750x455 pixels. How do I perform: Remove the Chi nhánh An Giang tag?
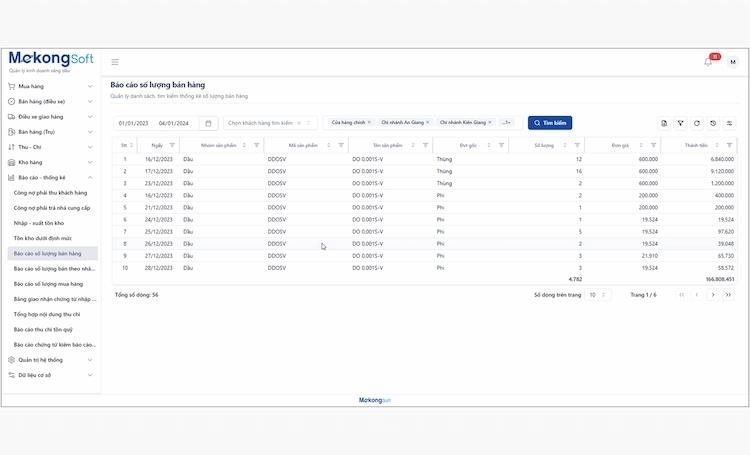tap(428, 122)
